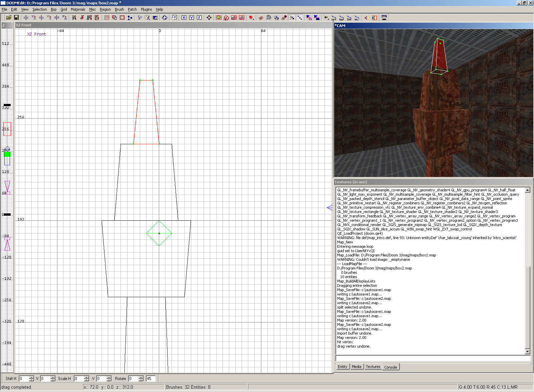Save the map with the floppy icon
Screen dimensions: 534x392
click(x=16, y=18)
